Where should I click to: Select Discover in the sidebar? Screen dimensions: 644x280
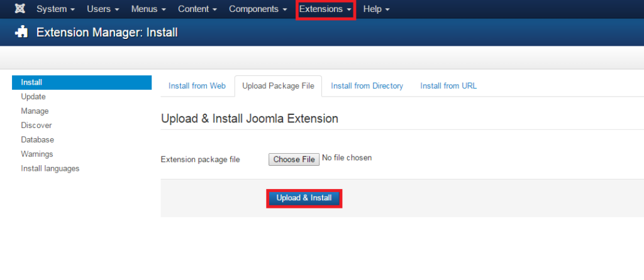pos(36,126)
